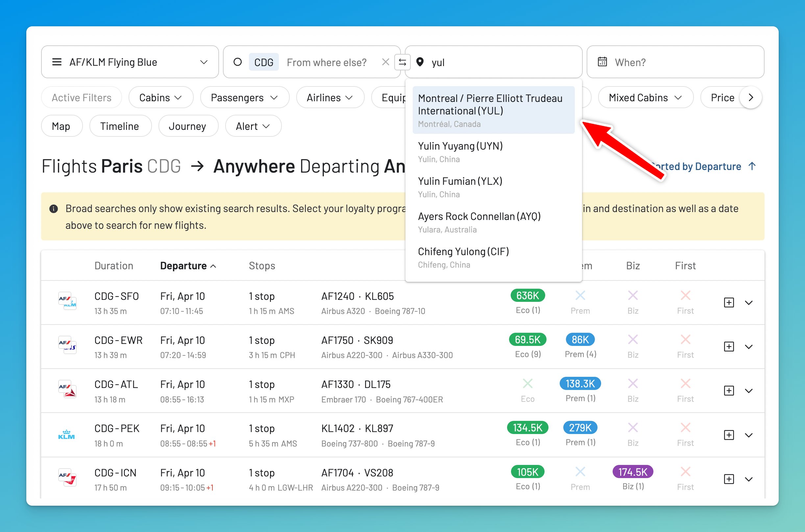Open the hamburger menu beside AF/KLM Flying Blue
Viewport: 805px width, 532px height.
coord(57,62)
